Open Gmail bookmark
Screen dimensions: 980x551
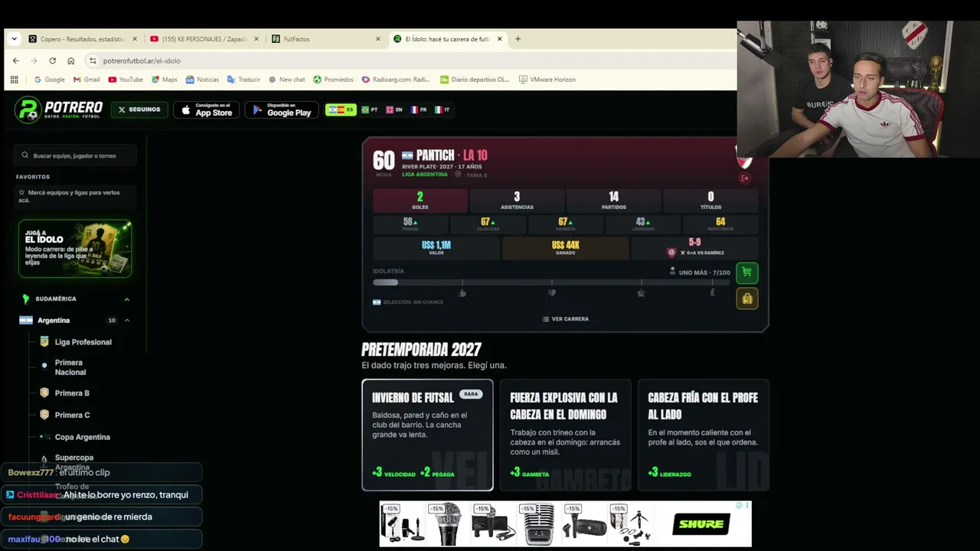click(x=87, y=80)
